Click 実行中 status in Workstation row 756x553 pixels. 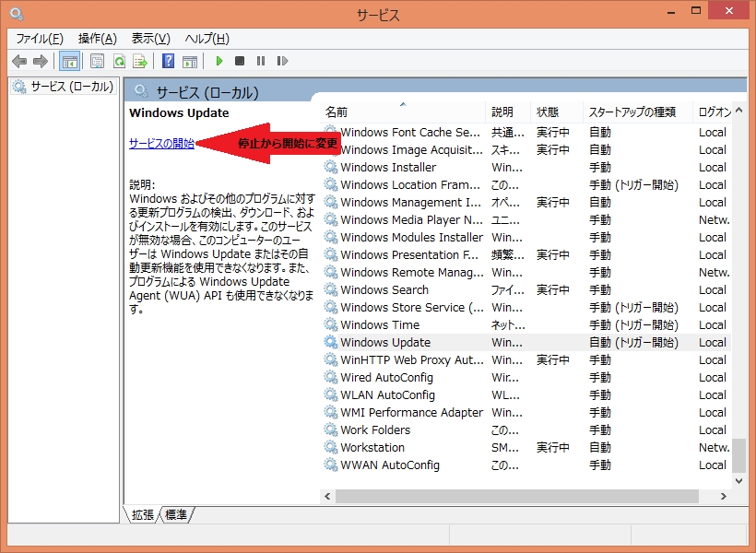pos(553,447)
